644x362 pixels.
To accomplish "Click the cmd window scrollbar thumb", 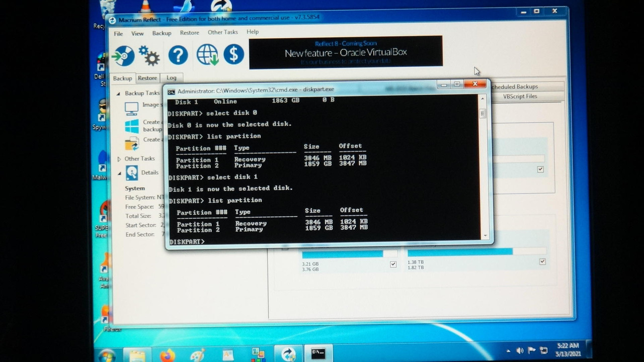I will [x=482, y=113].
